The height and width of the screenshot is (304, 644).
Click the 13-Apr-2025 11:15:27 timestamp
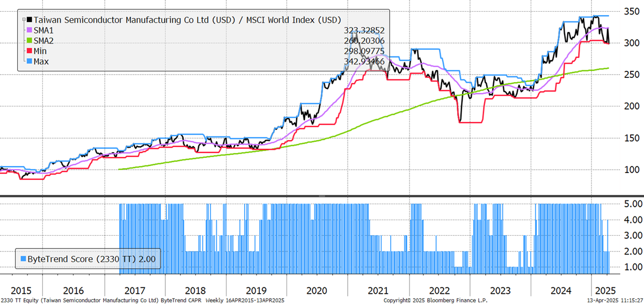pyautogui.click(x=614, y=300)
